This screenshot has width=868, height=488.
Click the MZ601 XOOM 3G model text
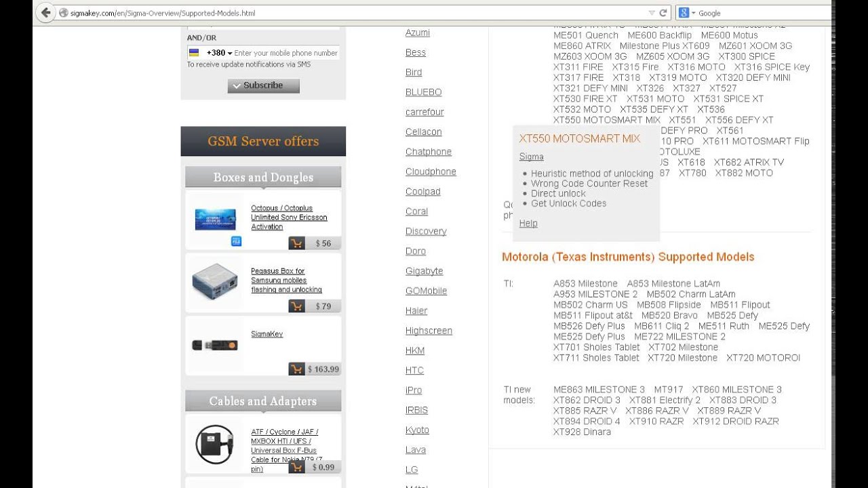coord(755,46)
